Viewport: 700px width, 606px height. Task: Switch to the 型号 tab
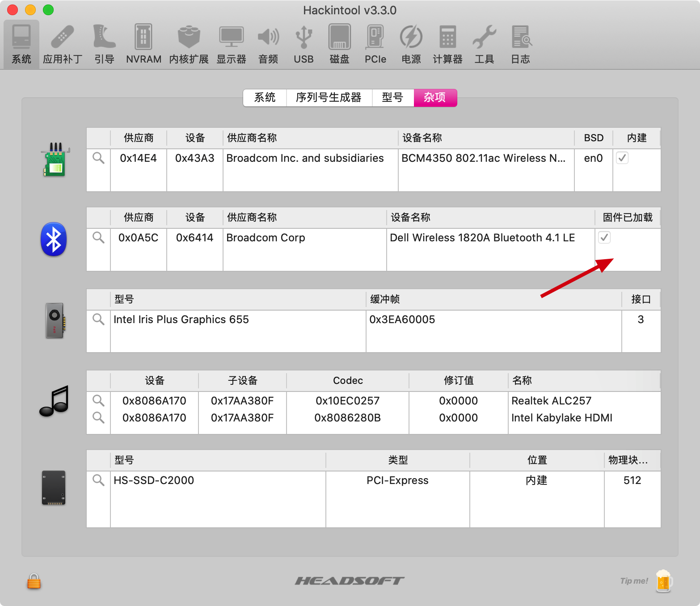[x=392, y=97]
